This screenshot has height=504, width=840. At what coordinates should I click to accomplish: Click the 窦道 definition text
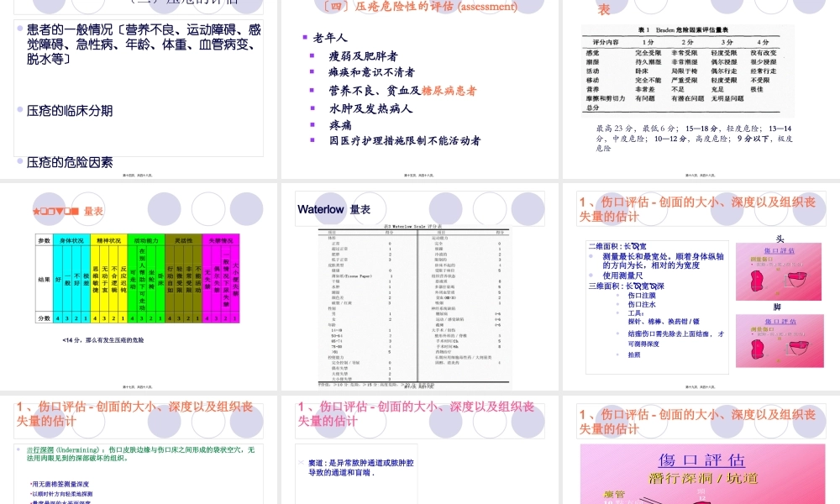pyautogui.click(x=360, y=468)
